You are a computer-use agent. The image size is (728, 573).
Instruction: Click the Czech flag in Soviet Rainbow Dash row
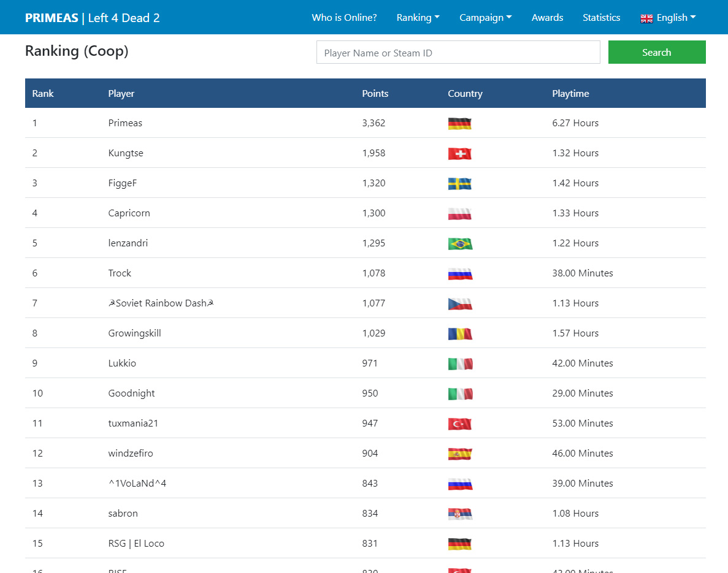pos(460,304)
